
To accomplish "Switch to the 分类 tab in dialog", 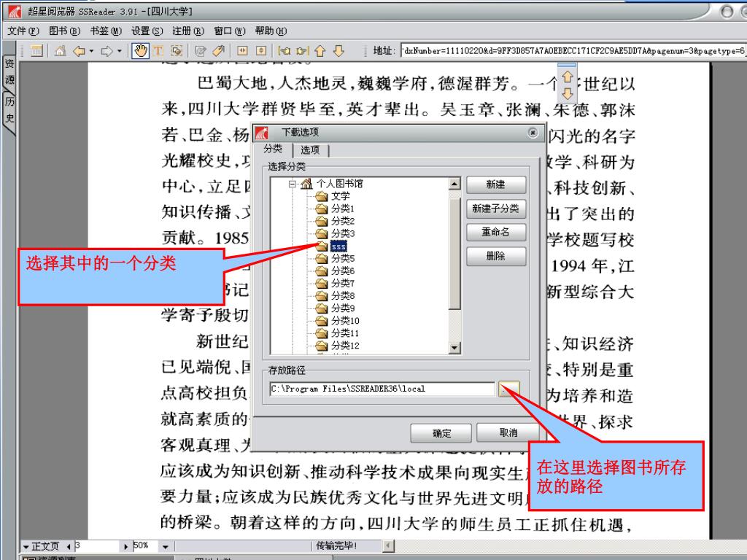I will pos(273,149).
